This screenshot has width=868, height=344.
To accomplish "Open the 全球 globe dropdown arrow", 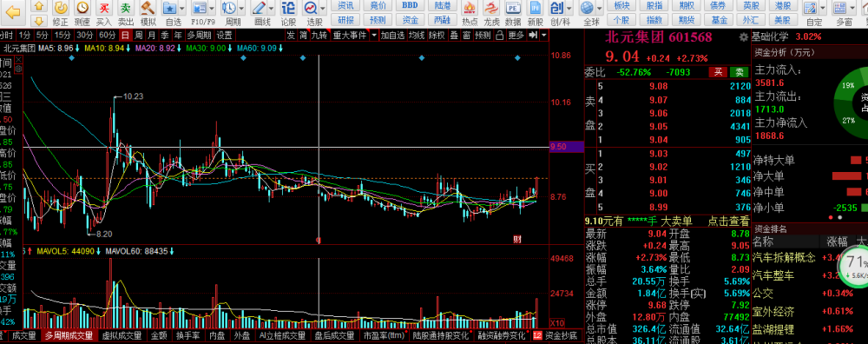I will (599, 9).
